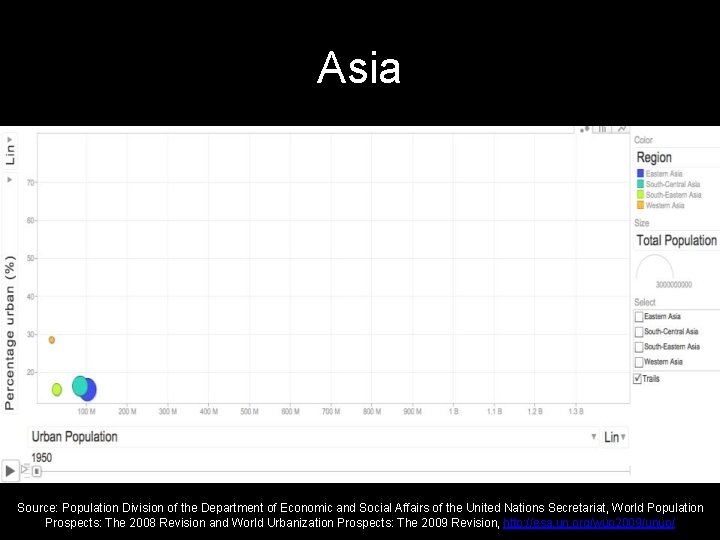The width and height of the screenshot is (720, 540).
Task: Switch to bar chart view icon
Action: click(602, 129)
